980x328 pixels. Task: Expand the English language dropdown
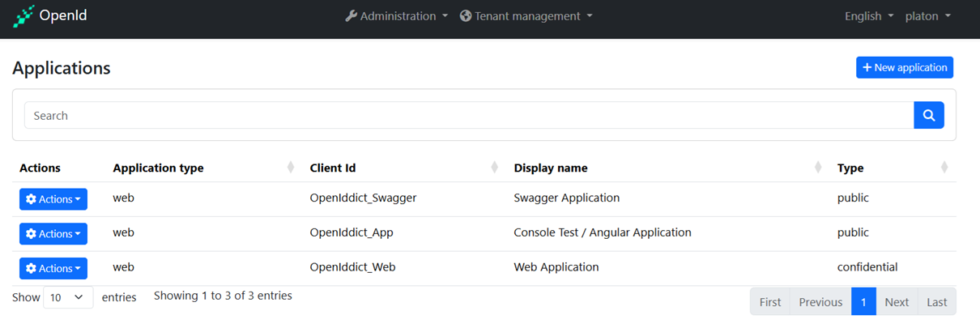(x=868, y=16)
